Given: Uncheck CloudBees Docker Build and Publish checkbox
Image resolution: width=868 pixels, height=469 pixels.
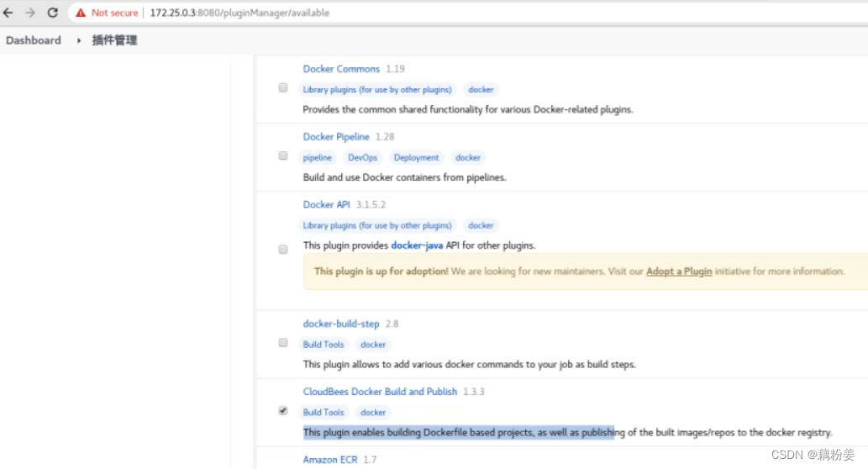Looking at the screenshot, I should (283, 411).
